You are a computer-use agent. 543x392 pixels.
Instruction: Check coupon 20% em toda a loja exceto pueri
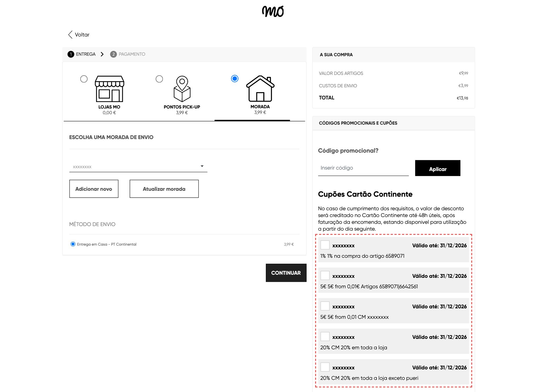tap(325, 367)
